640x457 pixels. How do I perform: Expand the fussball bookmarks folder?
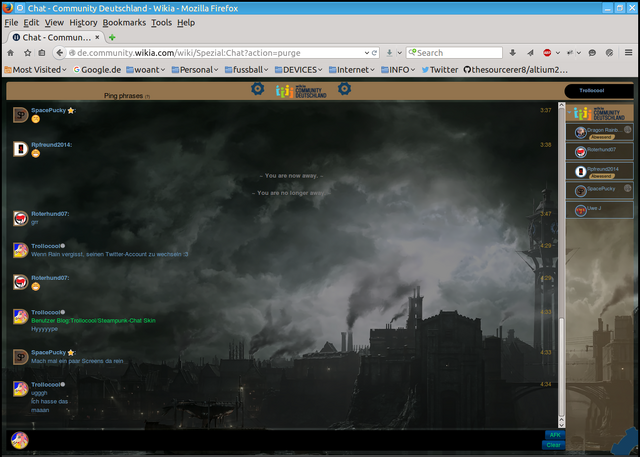click(247, 70)
